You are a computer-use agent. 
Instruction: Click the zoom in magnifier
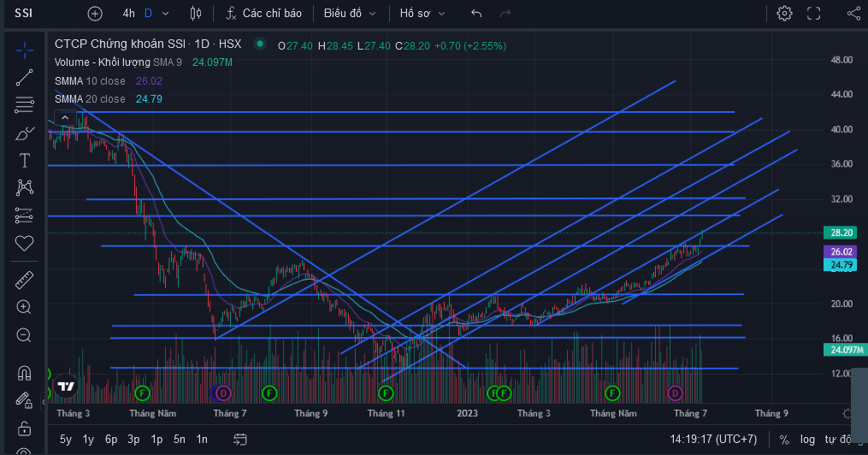click(24, 307)
